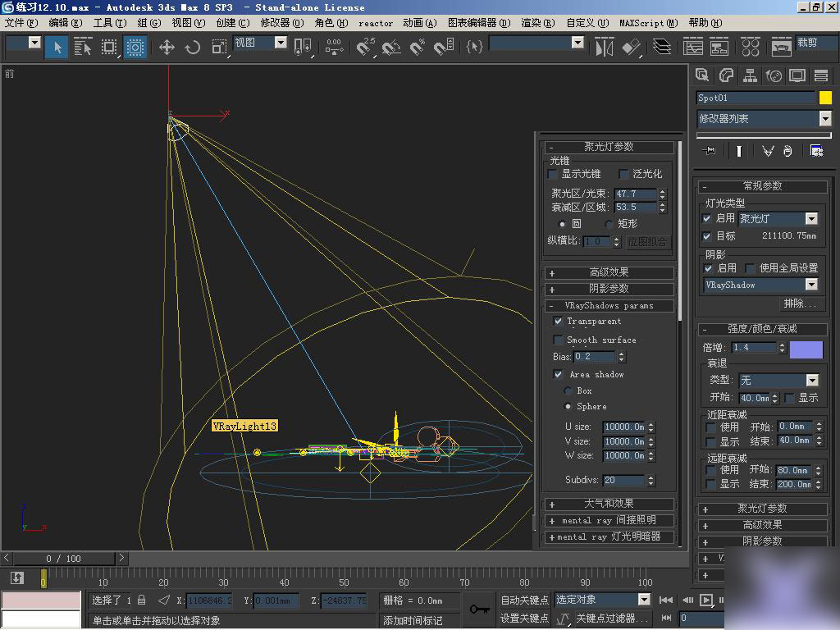Viewport: 840px width, 630px height.
Task: Open the Motion panel icon
Action: point(774,76)
